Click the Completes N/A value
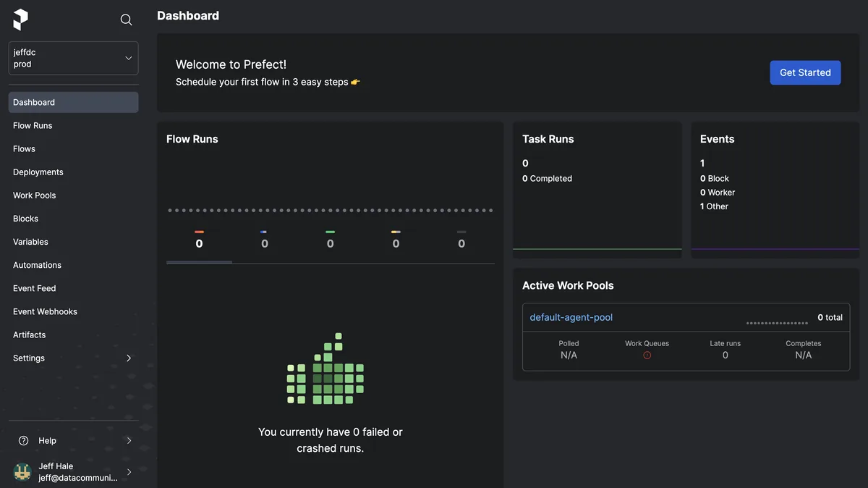The image size is (868, 488). pos(804,356)
